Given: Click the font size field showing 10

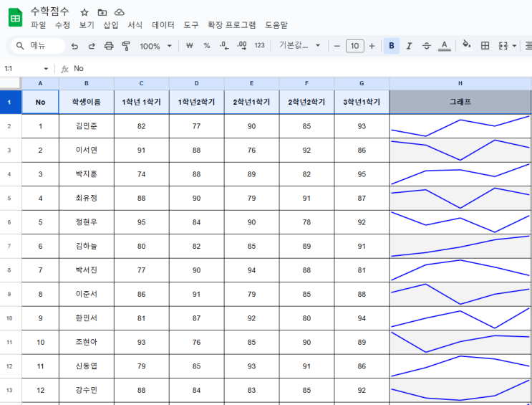Looking at the screenshot, I should click(x=355, y=46).
